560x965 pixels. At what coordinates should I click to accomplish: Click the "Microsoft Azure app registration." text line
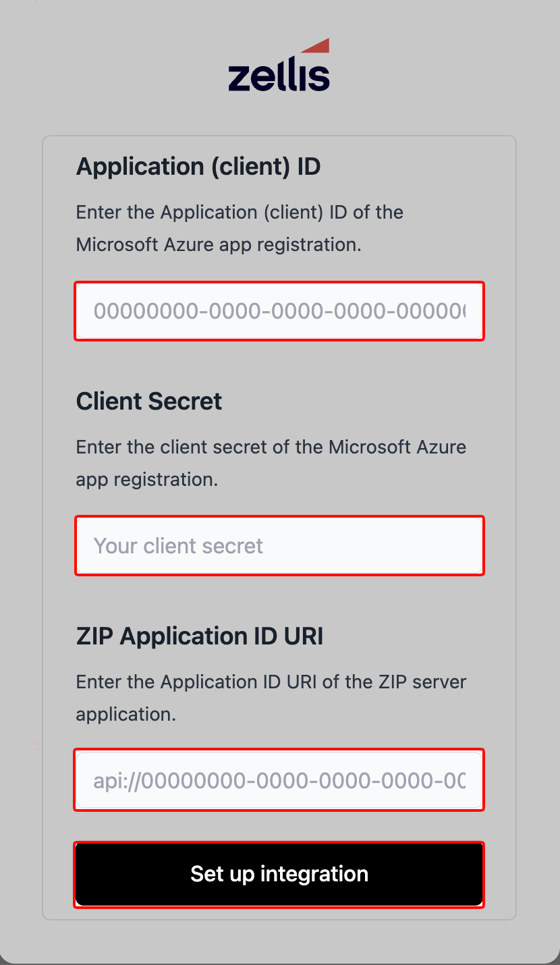219,244
